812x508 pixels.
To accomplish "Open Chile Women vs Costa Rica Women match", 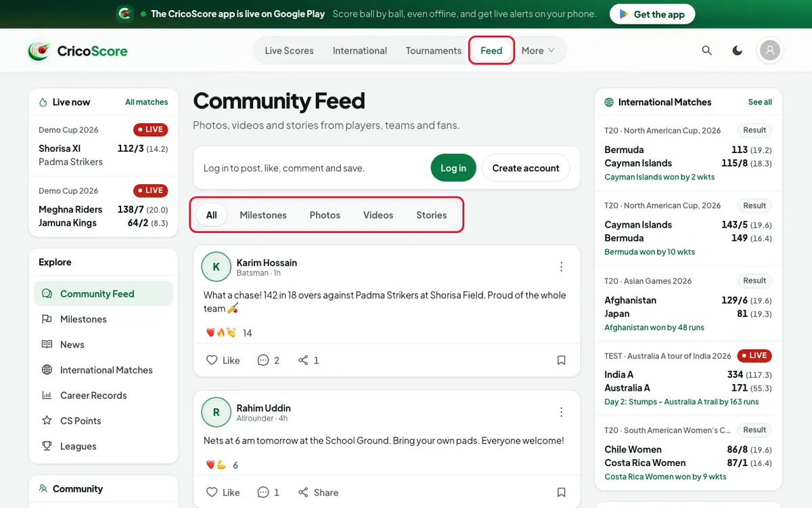I will 688,454.
